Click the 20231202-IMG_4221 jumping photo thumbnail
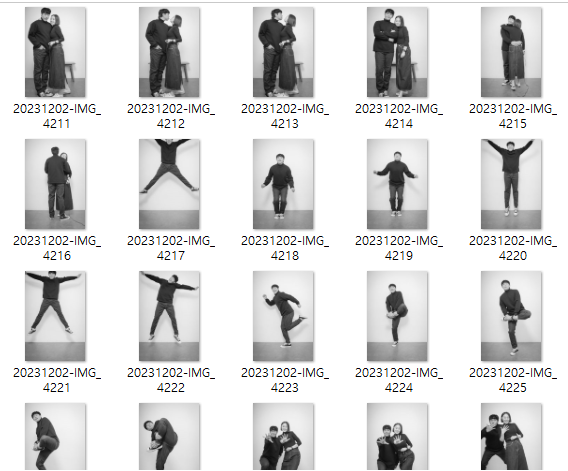Screen dimensions: 568x471 pyautogui.click(x=55, y=316)
